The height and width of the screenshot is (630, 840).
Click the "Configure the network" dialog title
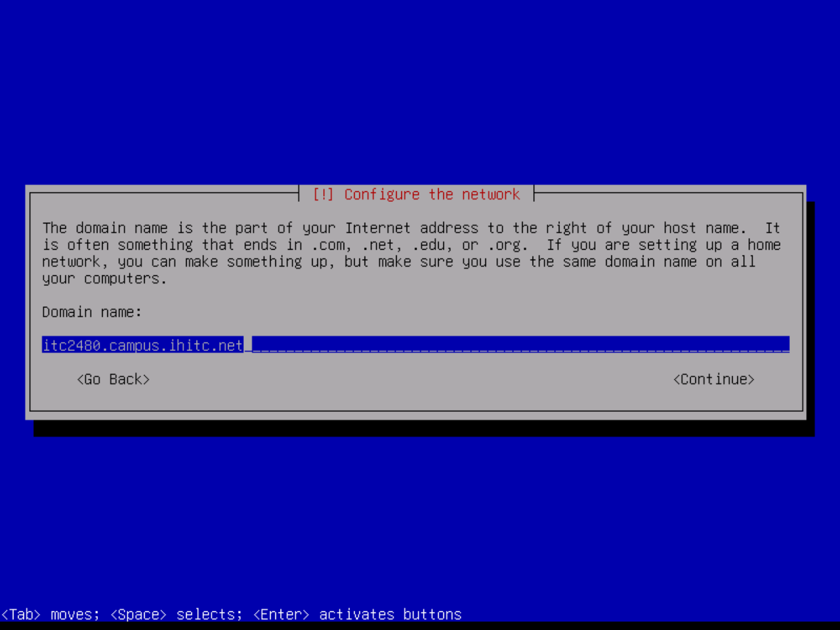[432, 194]
